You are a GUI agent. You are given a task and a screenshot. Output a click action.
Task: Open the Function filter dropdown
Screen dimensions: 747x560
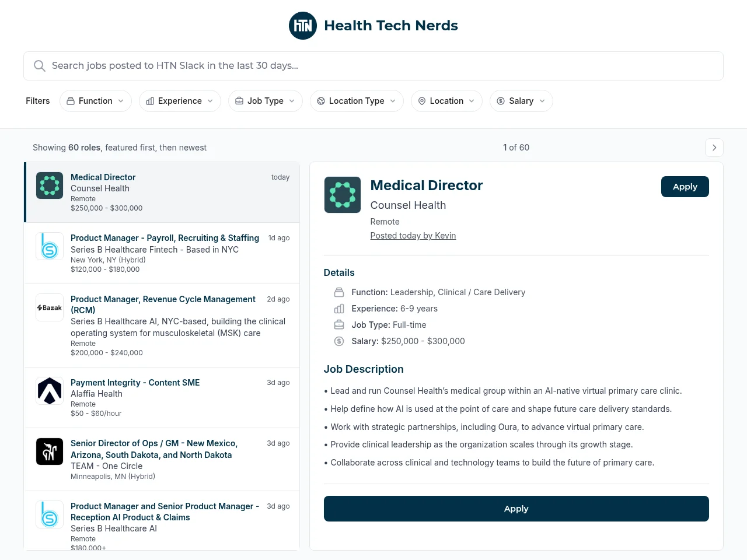click(96, 101)
